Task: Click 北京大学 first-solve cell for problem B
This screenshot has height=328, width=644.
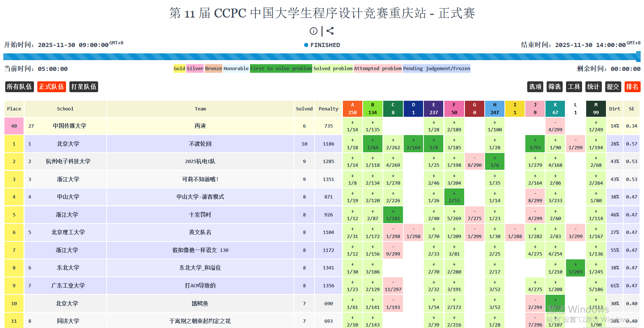Action: click(x=372, y=144)
